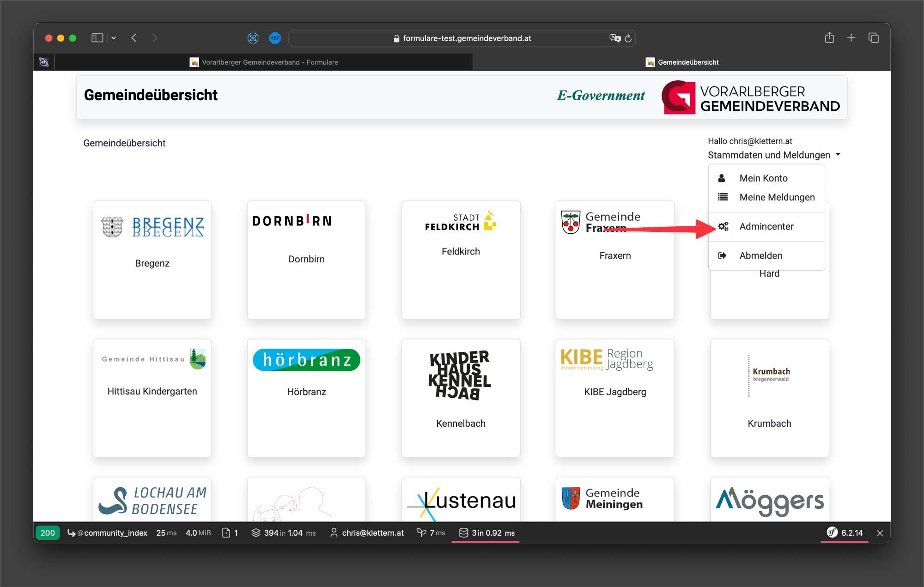Click the blue ABP extension icon
This screenshot has width=924, height=587.
pyautogui.click(x=275, y=38)
